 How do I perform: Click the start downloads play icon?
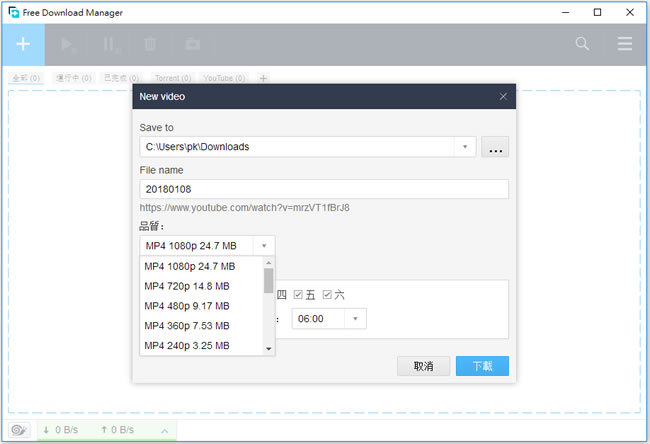point(68,44)
